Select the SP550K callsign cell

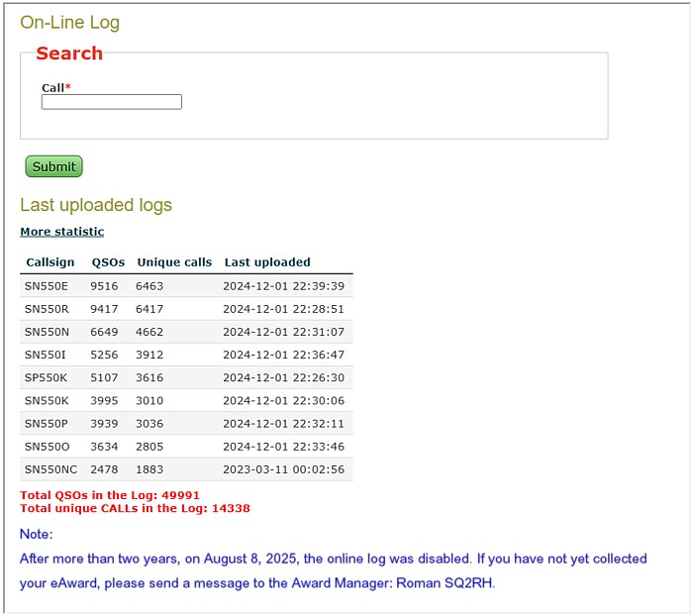pyautogui.click(x=46, y=377)
